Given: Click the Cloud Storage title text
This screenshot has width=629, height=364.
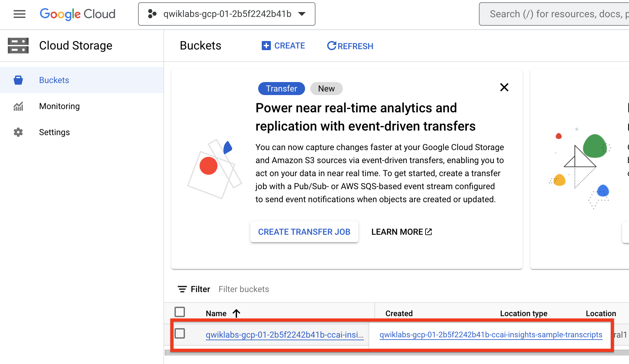Looking at the screenshot, I should [x=76, y=46].
